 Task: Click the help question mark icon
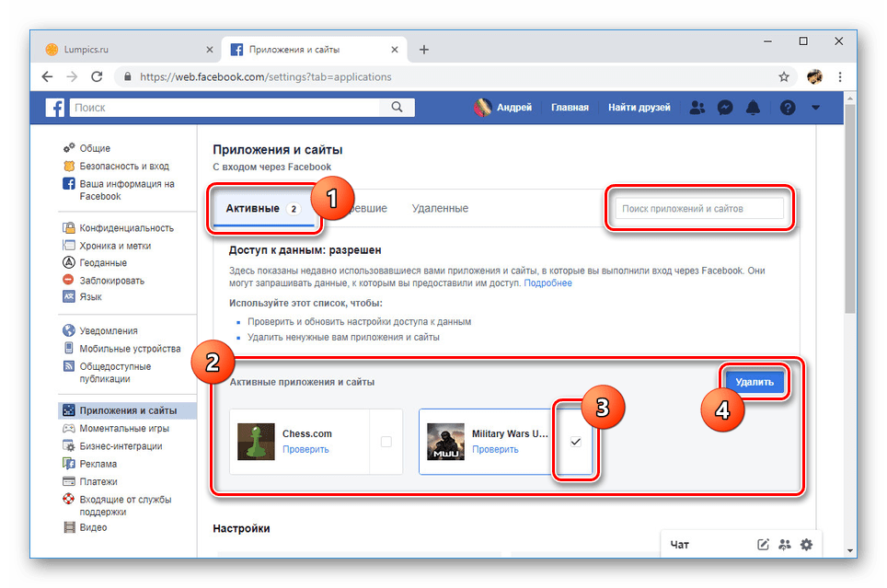[x=787, y=108]
